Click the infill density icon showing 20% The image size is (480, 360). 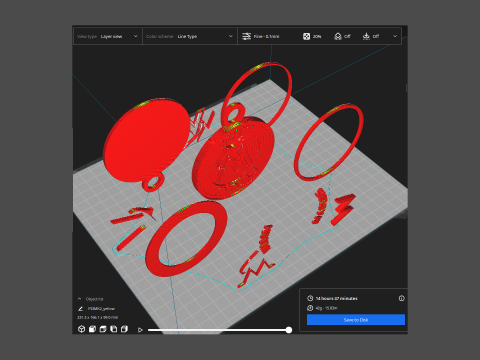tap(306, 36)
